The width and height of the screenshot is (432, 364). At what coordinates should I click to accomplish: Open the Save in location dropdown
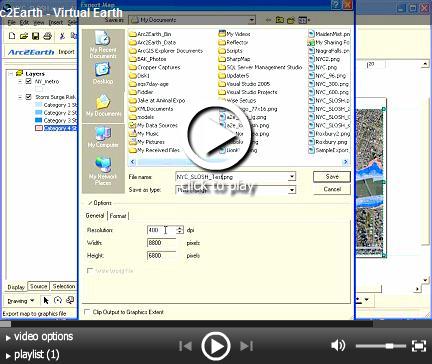[251, 20]
